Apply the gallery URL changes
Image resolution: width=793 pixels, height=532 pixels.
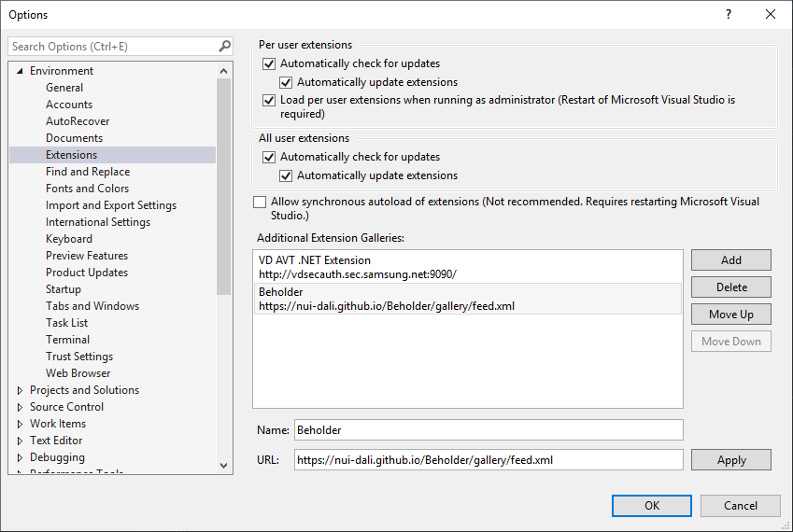tap(730, 460)
